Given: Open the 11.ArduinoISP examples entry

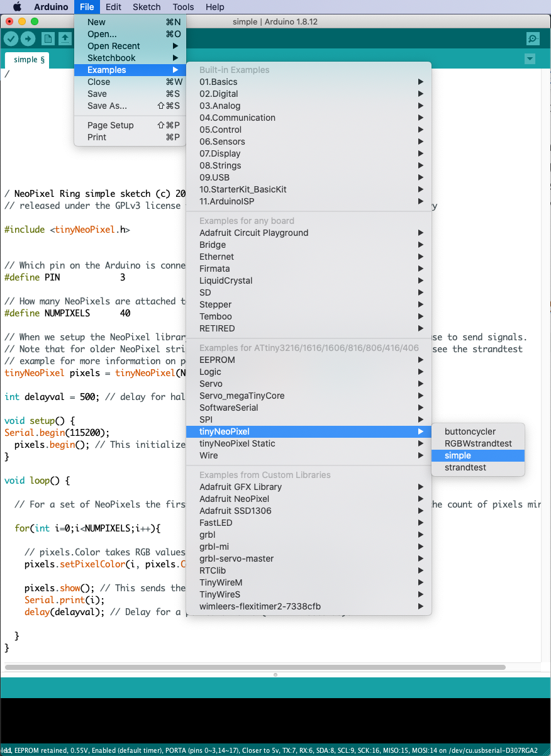Looking at the screenshot, I should tap(309, 201).
